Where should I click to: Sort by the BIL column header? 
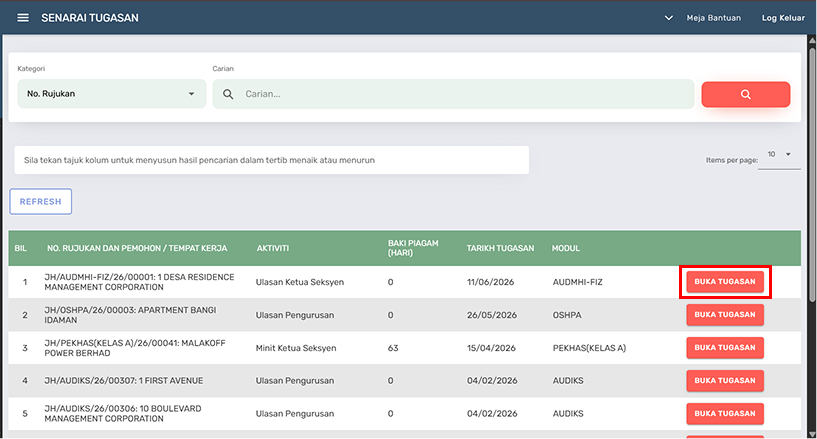pos(20,248)
